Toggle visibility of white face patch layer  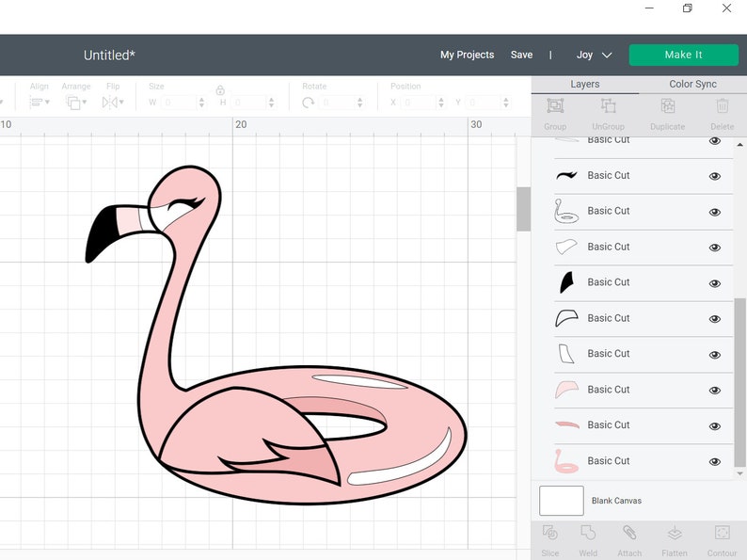coord(715,248)
